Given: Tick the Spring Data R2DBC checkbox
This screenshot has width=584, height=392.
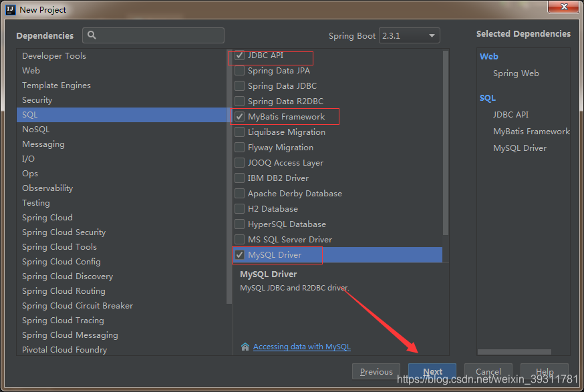Looking at the screenshot, I should pos(239,102).
